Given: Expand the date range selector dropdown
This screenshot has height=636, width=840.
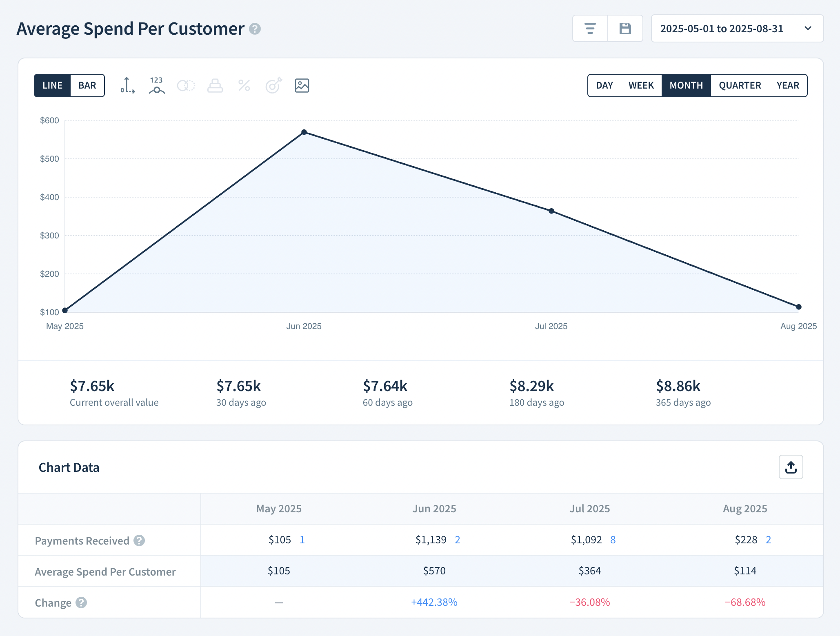Looking at the screenshot, I should [x=809, y=28].
